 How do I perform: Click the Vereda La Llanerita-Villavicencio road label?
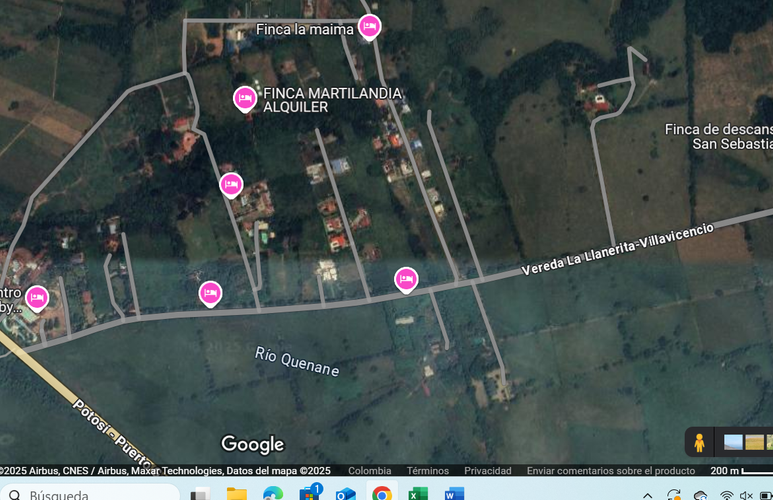618,249
